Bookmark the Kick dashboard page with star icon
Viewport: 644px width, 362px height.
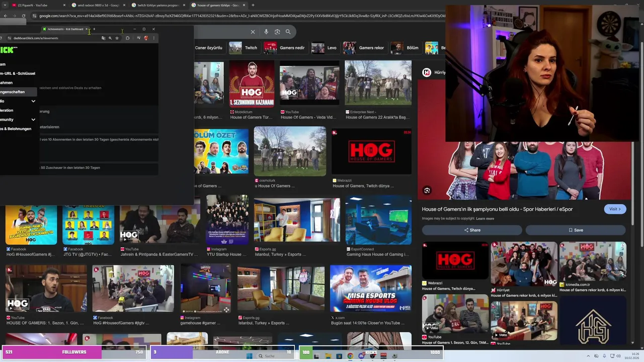(117, 38)
